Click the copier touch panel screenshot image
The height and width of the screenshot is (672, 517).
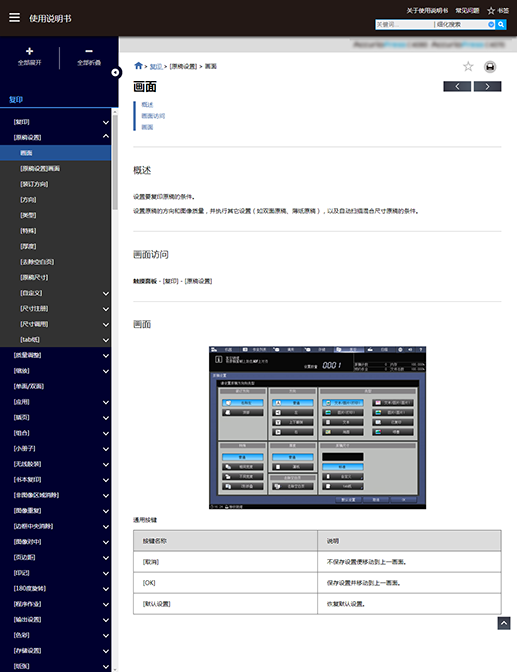[317, 427]
